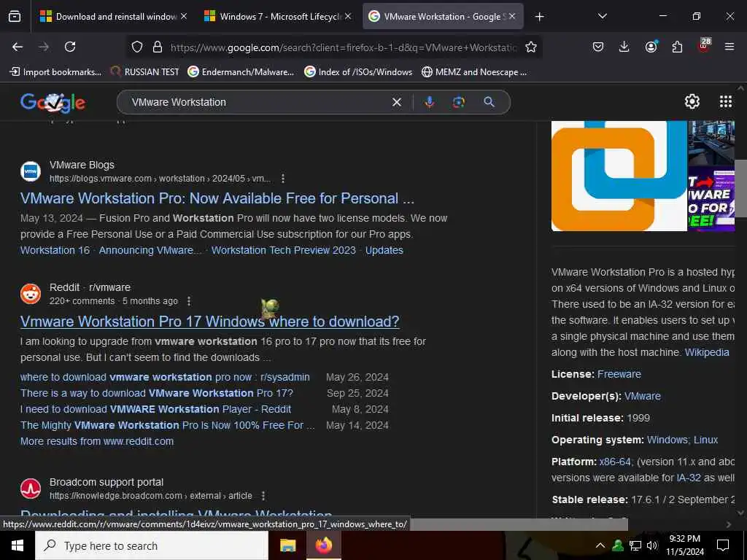The width and height of the screenshot is (747, 560).
Task: Open Firefox account icon
Action: point(651,47)
